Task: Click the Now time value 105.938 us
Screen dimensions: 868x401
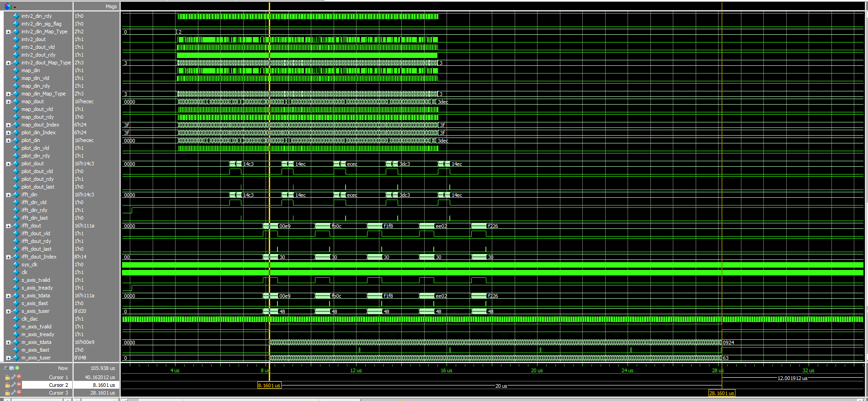Action: 103,368
